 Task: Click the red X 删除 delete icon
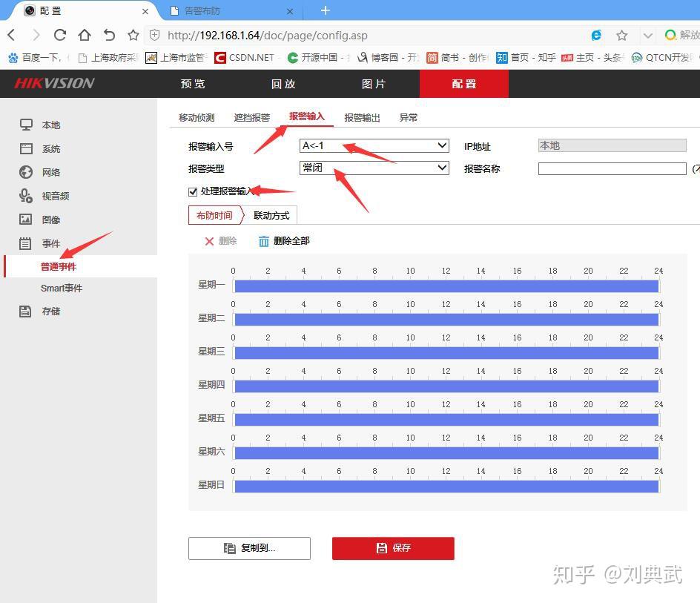[211, 241]
